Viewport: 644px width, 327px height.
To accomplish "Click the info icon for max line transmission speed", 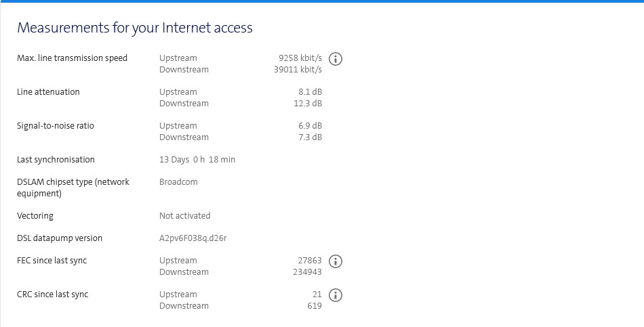I will 335,59.
